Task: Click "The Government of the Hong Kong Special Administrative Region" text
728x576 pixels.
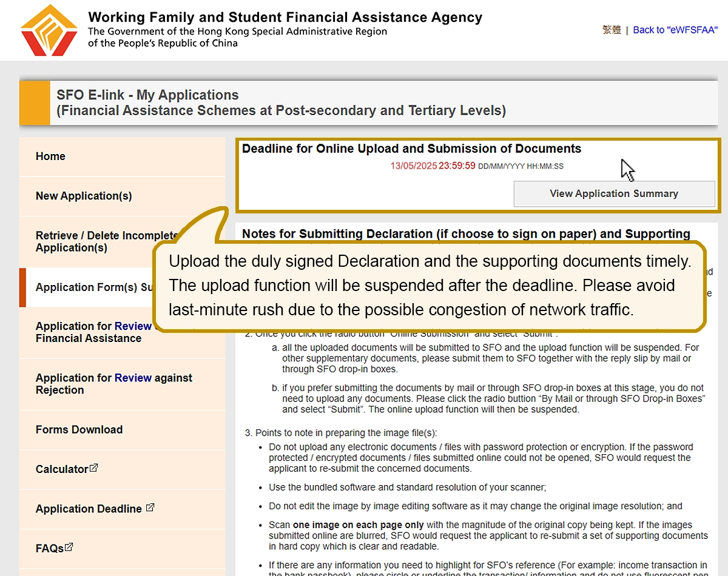Action: tap(237, 32)
